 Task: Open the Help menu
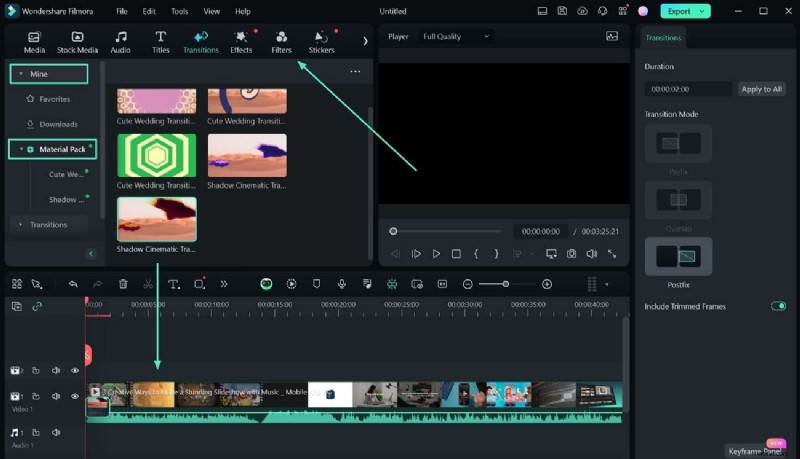tap(243, 11)
